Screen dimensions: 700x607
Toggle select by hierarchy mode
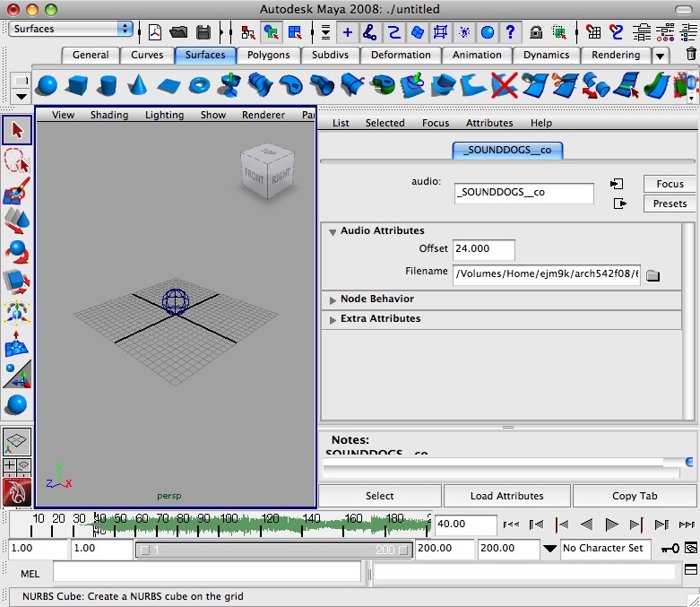248,32
